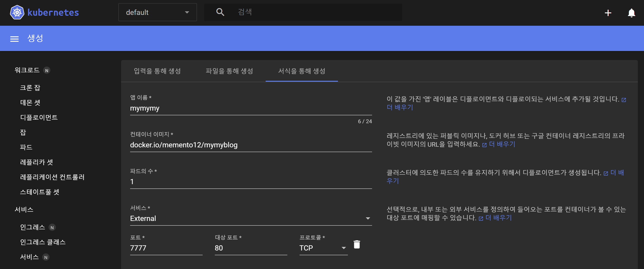Expand the External service type dropdown
This screenshot has width=644, height=269.
(251, 218)
